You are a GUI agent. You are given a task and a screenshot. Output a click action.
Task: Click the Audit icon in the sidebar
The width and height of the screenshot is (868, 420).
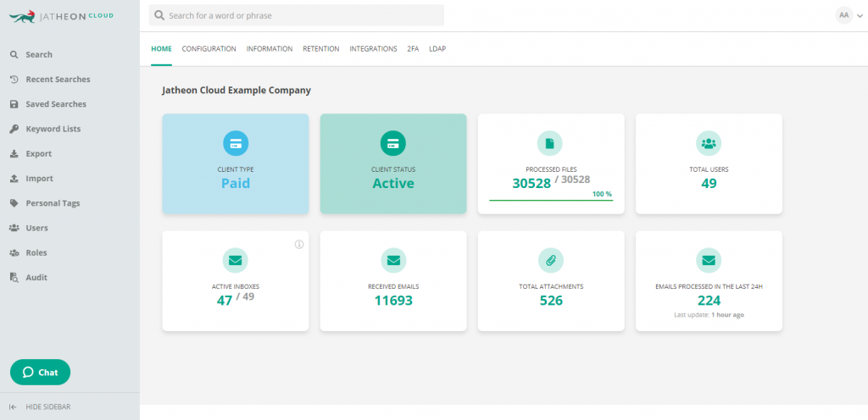(14, 278)
